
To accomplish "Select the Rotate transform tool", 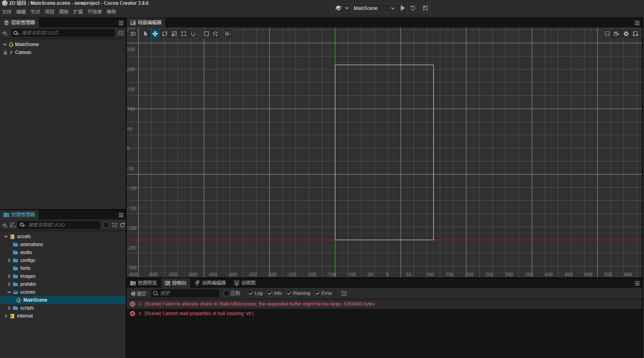I will pyautogui.click(x=165, y=34).
